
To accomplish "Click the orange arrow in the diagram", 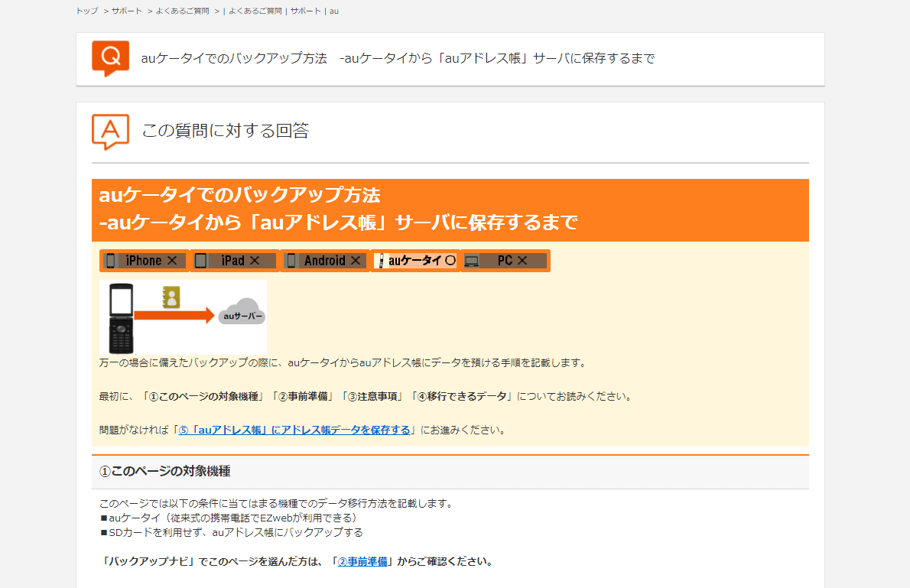I will 174,316.
